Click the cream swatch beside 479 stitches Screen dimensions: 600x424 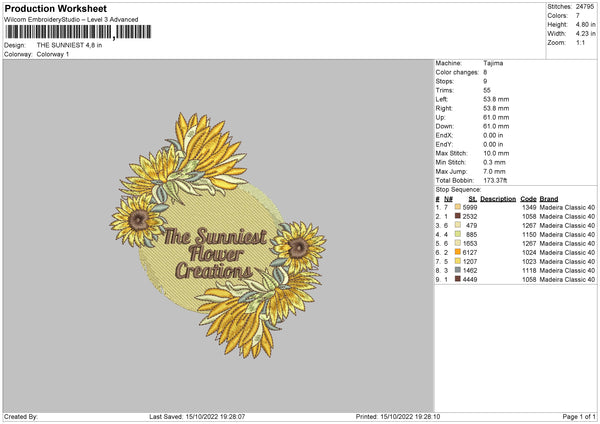[458, 225]
